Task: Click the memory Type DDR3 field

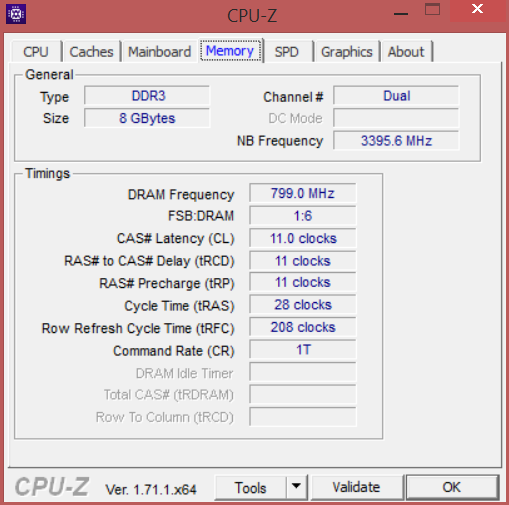Action: coord(147,96)
